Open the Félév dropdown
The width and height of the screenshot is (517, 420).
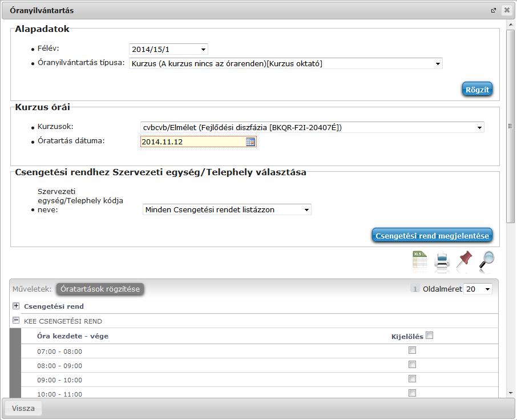(168, 50)
